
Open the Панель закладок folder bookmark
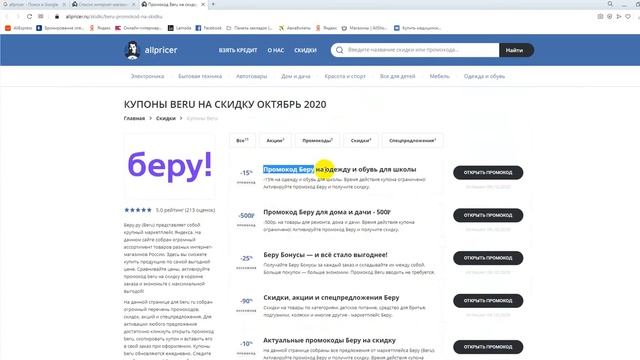tap(249, 28)
